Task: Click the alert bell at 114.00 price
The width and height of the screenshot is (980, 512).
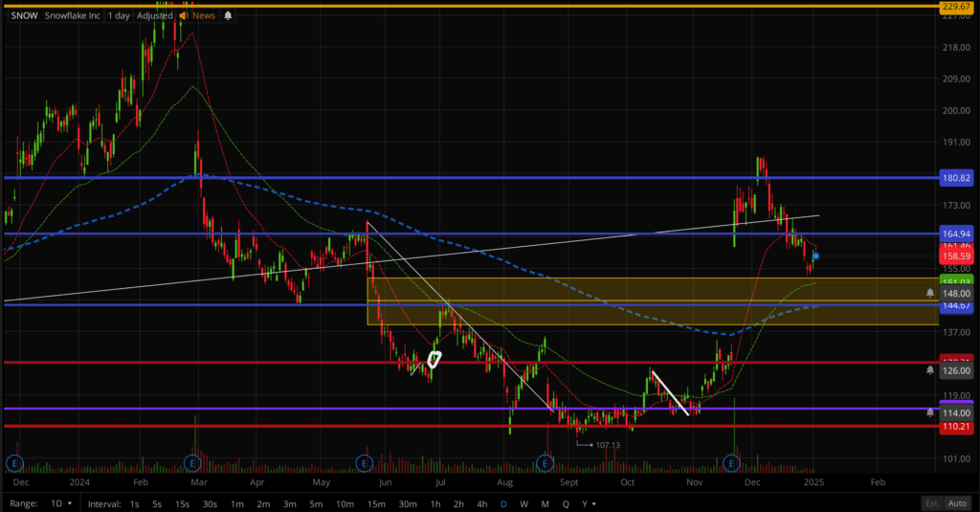Action: pos(930,412)
